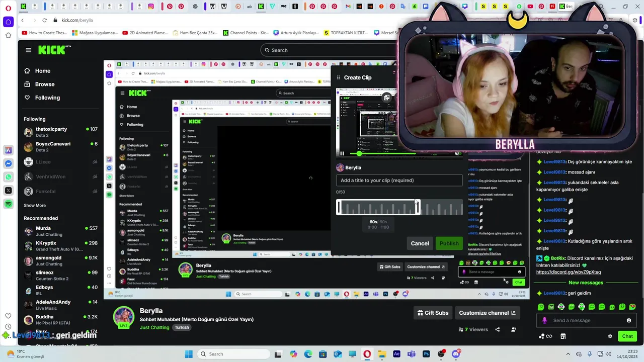Open Just Chatting category link under Berylla

[x=154, y=327]
